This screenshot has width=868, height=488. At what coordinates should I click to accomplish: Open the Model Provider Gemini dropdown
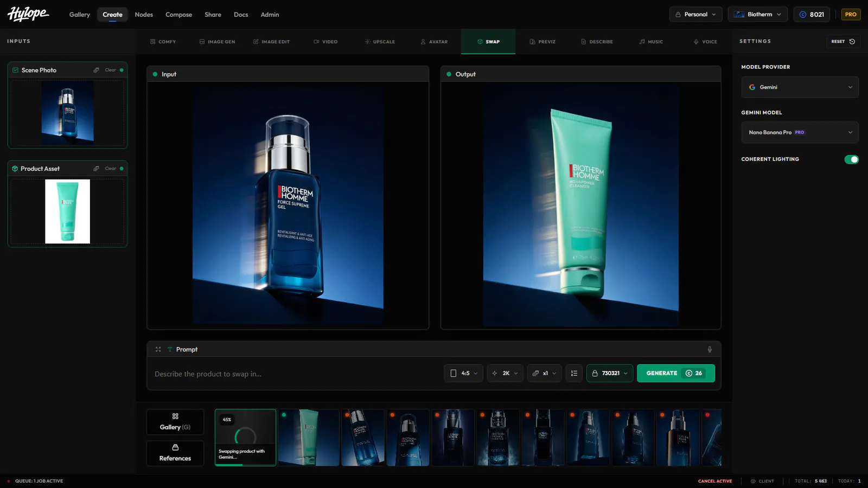(800, 87)
